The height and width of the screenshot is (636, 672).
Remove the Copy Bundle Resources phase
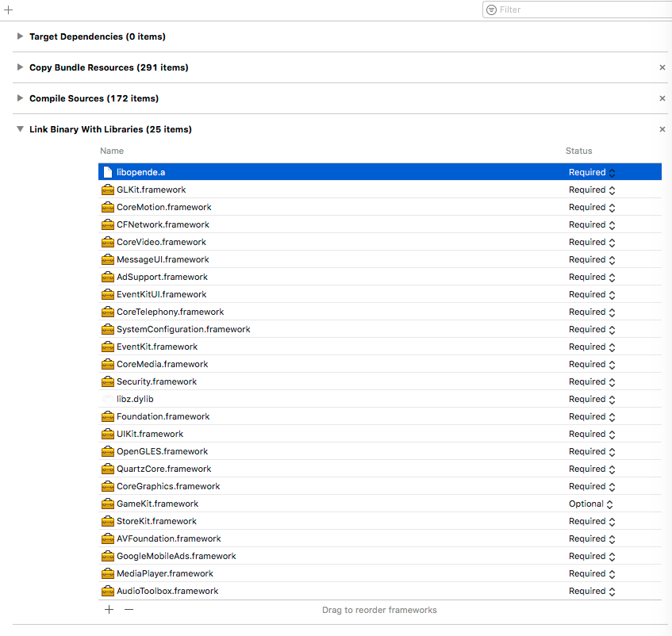click(x=662, y=67)
